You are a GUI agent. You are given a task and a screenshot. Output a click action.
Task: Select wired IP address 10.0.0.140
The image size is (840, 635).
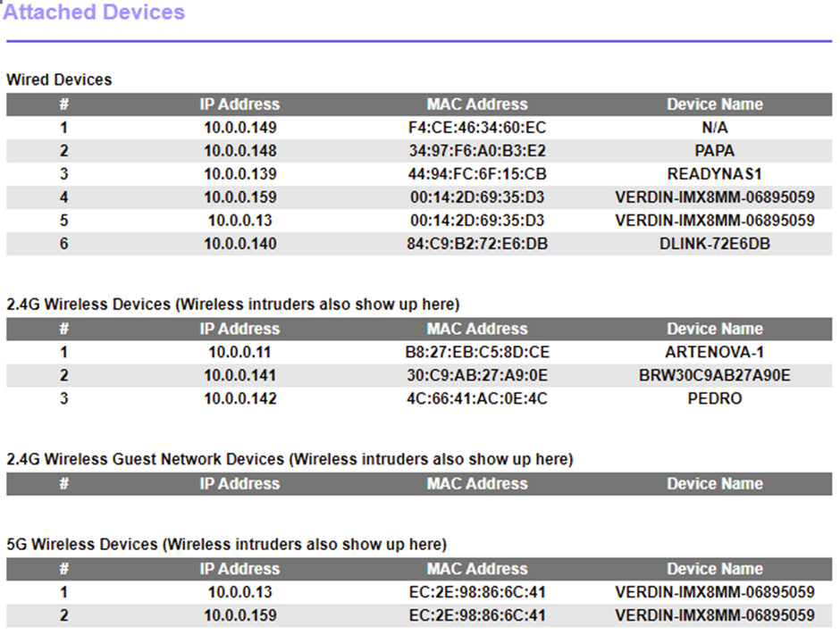point(240,244)
